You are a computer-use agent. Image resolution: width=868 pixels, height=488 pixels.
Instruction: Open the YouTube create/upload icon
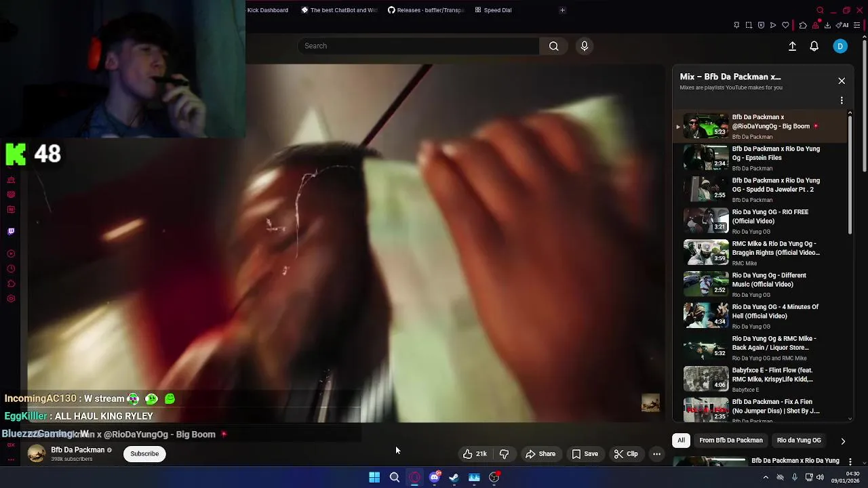point(792,46)
